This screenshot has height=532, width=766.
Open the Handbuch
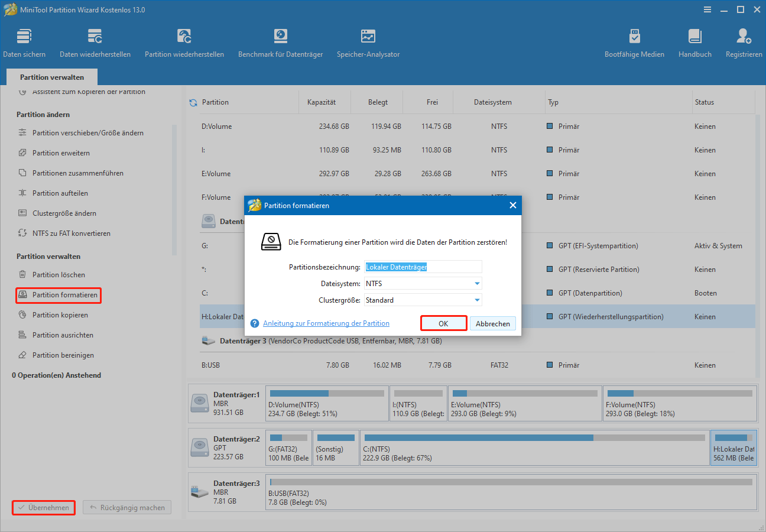coord(694,41)
